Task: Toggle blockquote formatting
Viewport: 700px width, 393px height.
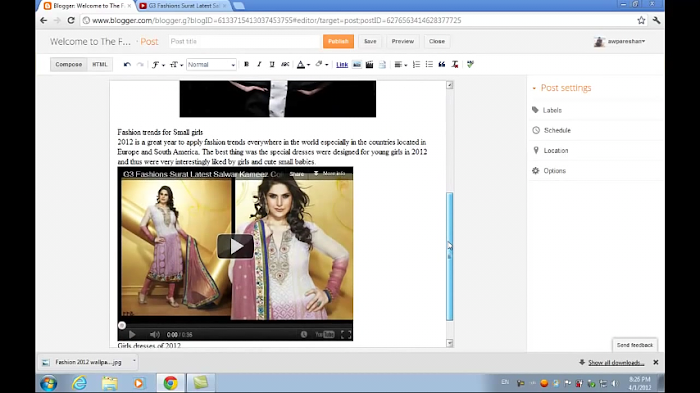Action: [x=442, y=64]
